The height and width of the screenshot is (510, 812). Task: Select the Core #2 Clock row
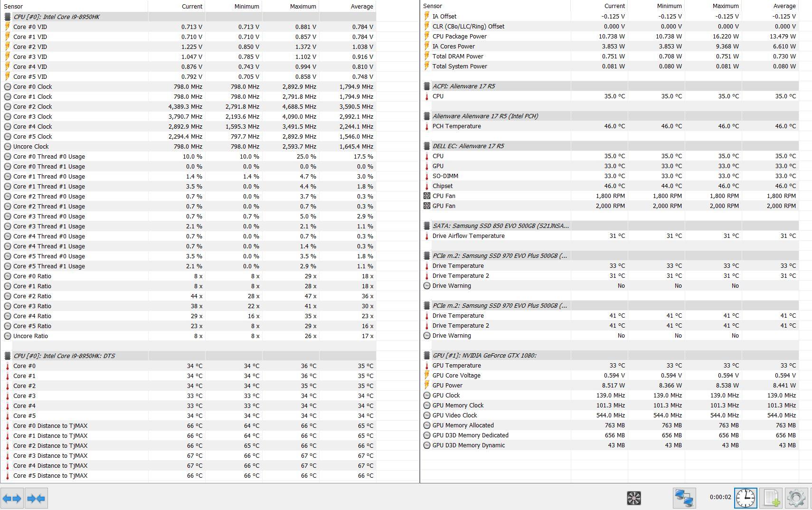[33, 106]
